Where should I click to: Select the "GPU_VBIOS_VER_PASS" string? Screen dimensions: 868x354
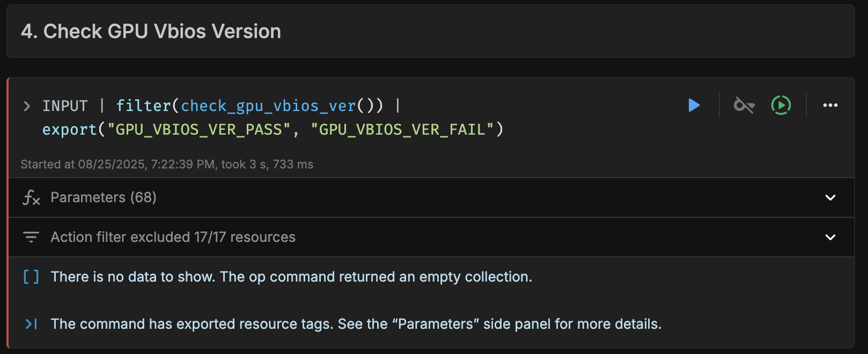(200, 130)
